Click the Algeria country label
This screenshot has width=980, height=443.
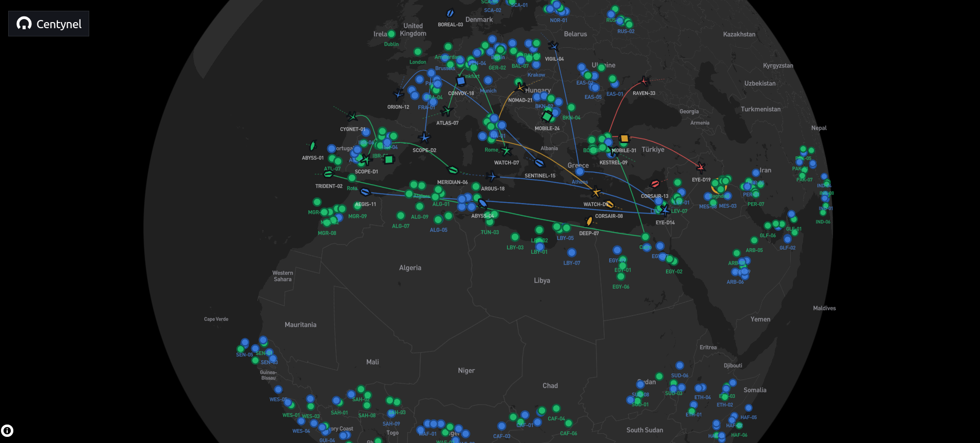(410, 268)
